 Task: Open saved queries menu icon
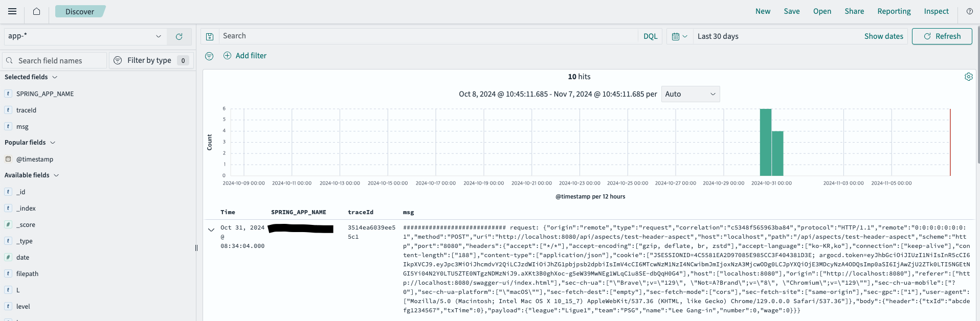pos(210,36)
